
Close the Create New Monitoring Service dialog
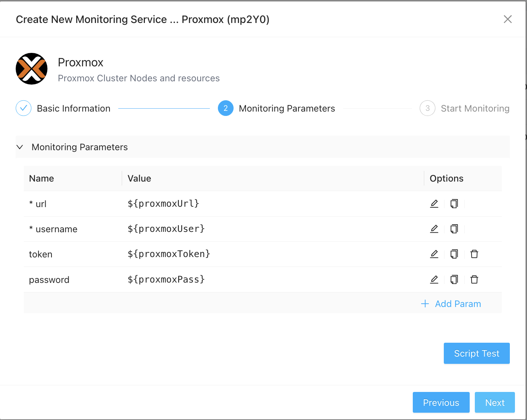point(508,19)
